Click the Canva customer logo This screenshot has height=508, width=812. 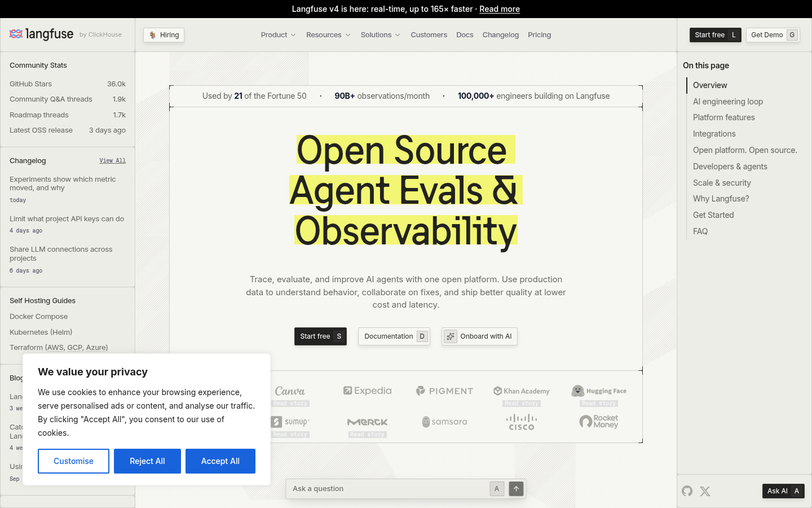pyautogui.click(x=290, y=391)
